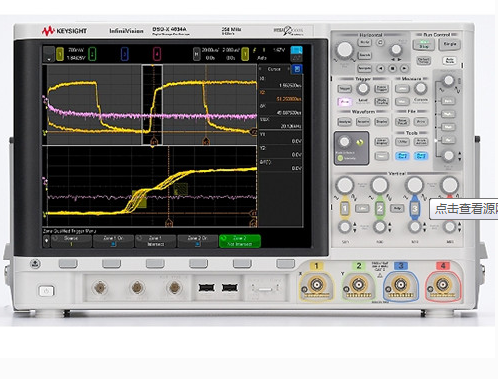Select the blue channel 3 badge on screen
This screenshot has height=379, width=498.
point(124,54)
